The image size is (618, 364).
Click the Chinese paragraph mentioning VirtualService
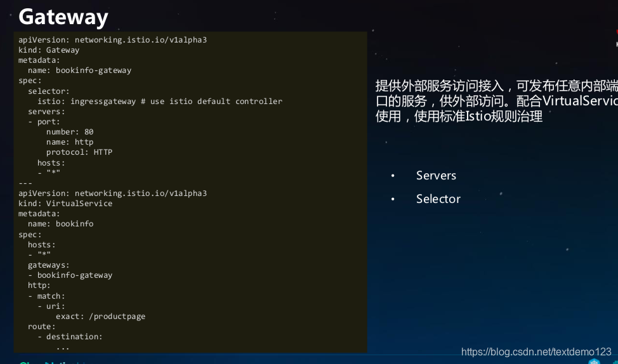pyautogui.click(x=497, y=101)
